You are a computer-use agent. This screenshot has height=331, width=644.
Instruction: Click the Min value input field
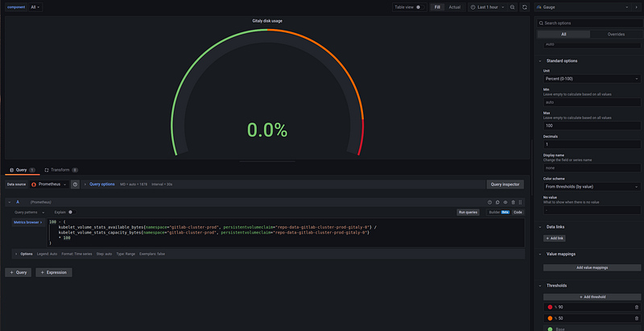click(592, 102)
